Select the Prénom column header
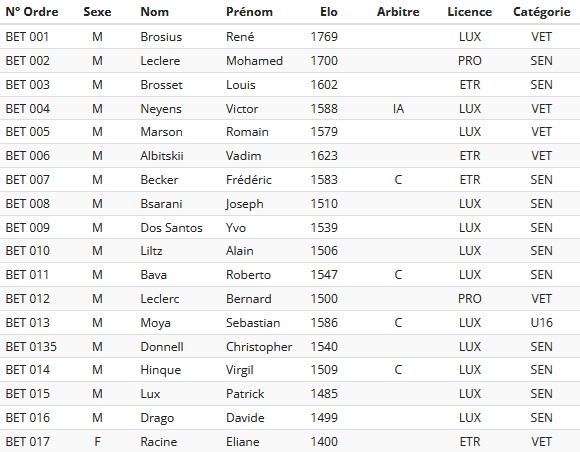The width and height of the screenshot is (580, 452). tap(249, 12)
